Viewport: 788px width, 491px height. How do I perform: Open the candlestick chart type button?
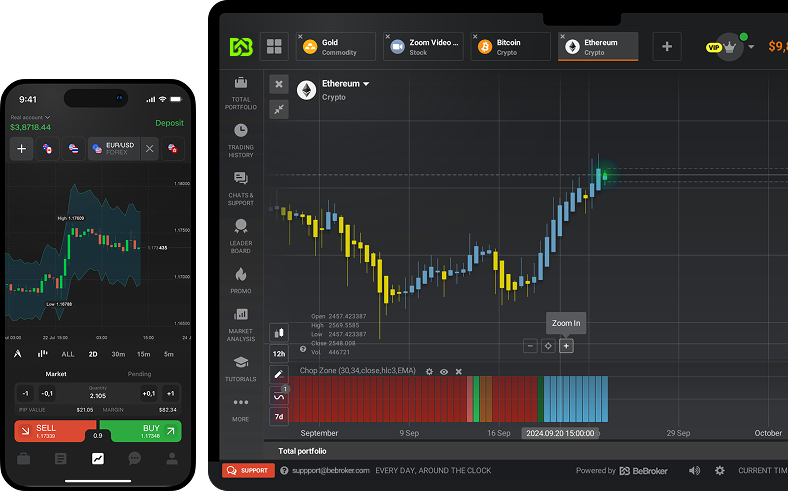click(279, 333)
